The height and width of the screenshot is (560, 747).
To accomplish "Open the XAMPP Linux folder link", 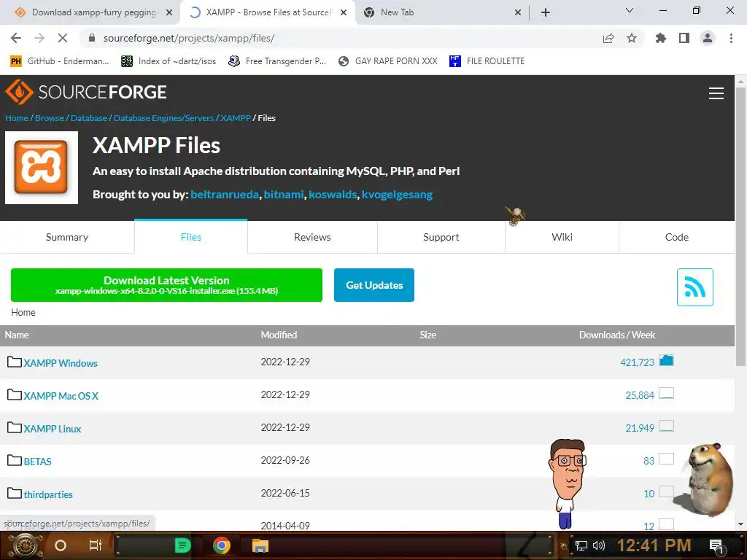I will coord(53,429).
